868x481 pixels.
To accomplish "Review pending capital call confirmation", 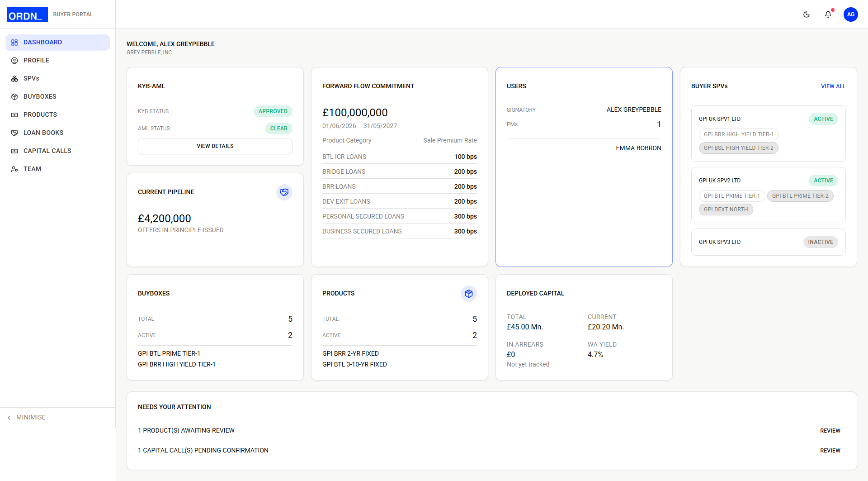I will click(x=830, y=451).
